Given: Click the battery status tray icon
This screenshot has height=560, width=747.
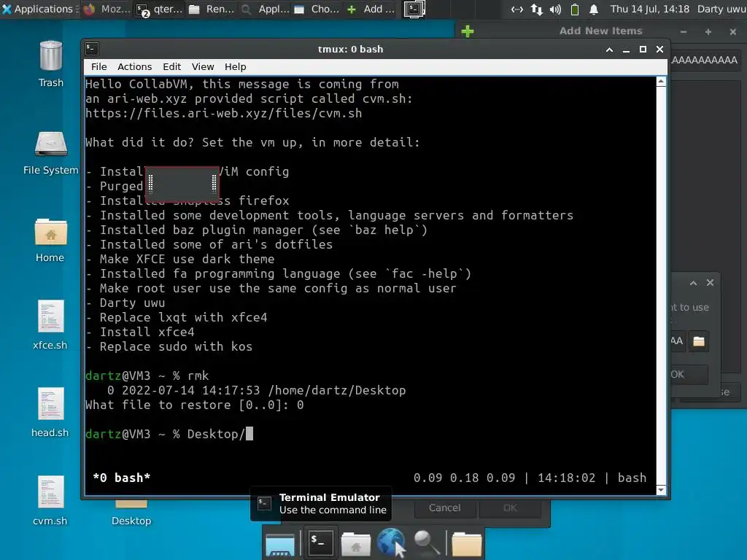Looking at the screenshot, I should [575, 9].
